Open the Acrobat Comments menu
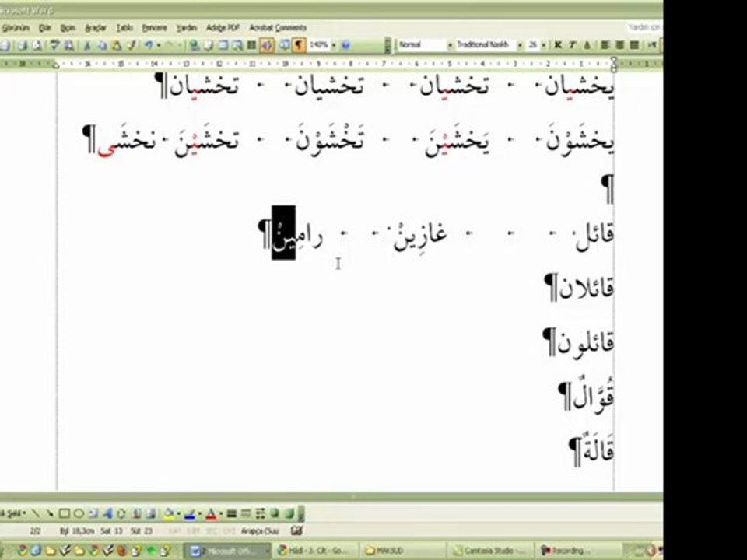The width and height of the screenshot is (747, 560). pyautogui.click(x=278, y=28)
